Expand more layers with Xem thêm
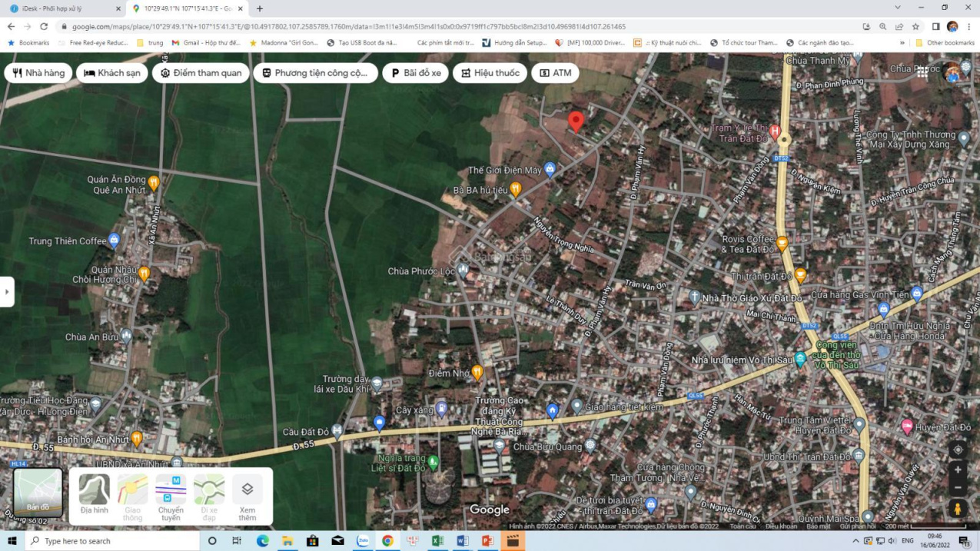 [x=247, y=494]
